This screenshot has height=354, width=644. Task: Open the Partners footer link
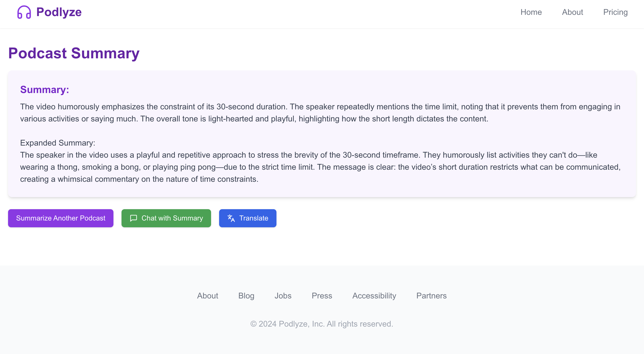pos(431,296)
